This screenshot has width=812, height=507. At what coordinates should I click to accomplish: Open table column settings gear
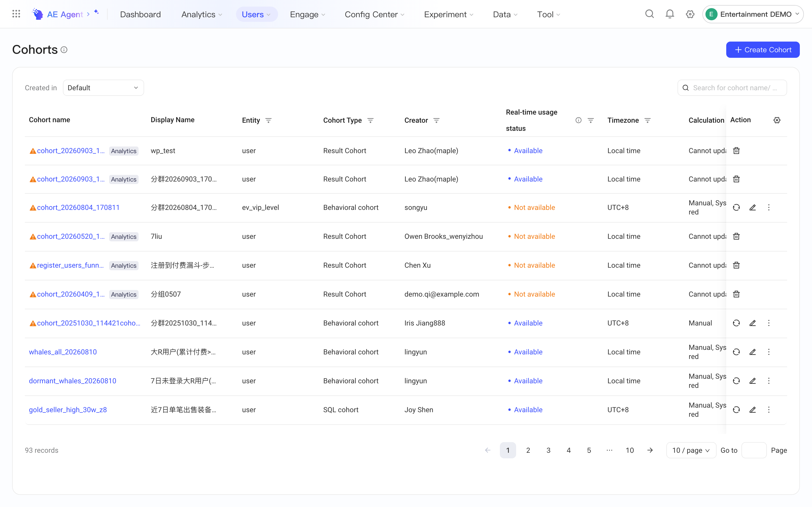(x=777, y=120)
